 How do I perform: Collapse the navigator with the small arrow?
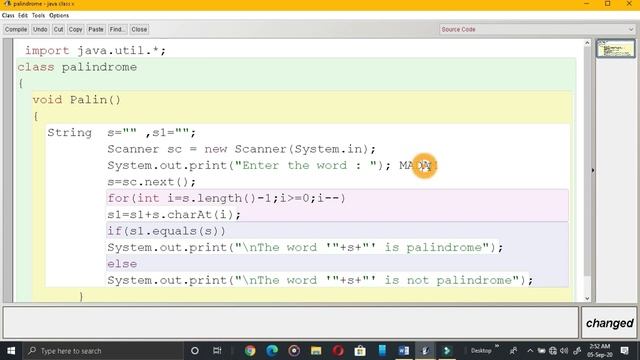pos(593,170)
